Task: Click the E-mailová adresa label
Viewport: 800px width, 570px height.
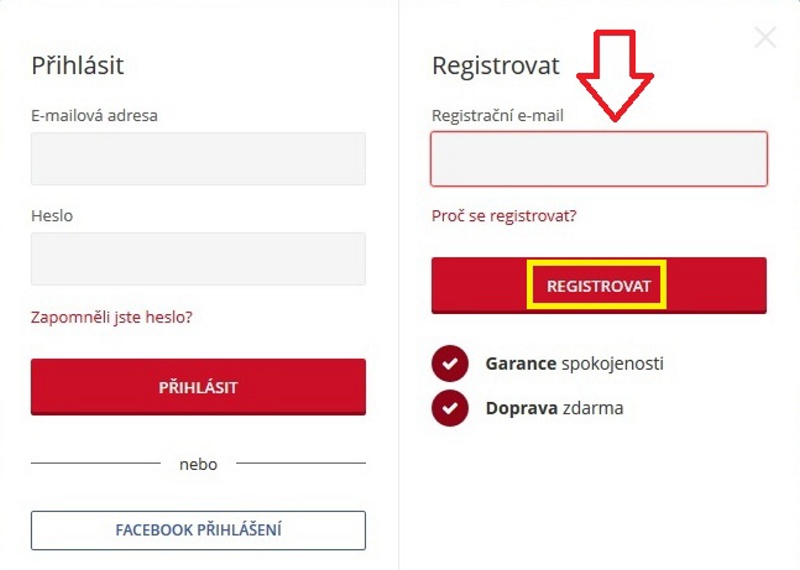Action: (x=94, y=115)
